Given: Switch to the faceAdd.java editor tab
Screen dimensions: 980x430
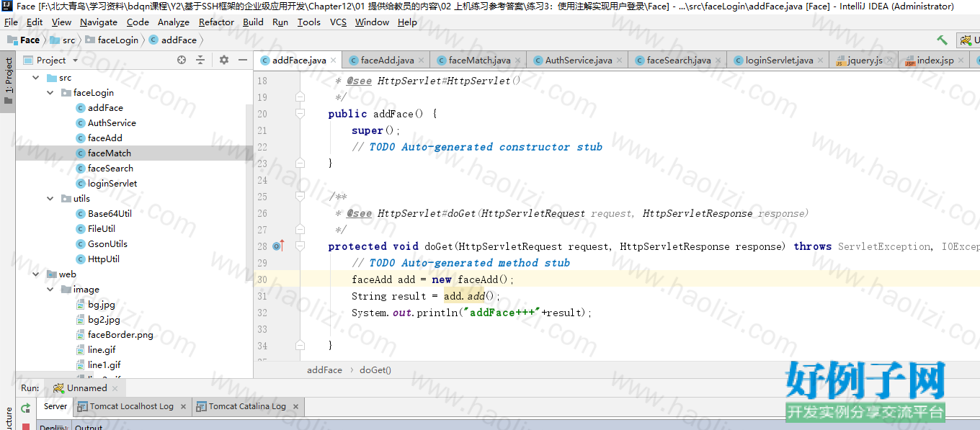Looking at the screenshot, I should 387,61.
